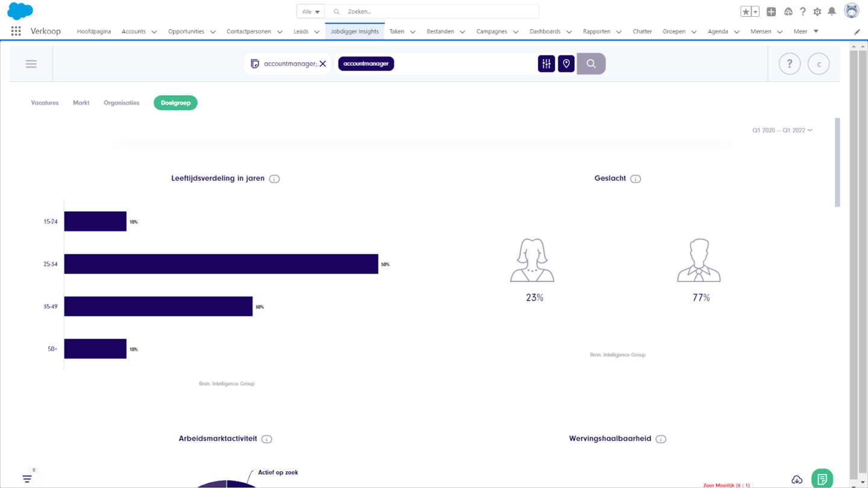Show info for Arbeidsmarktactiviteit
868x488 pixels.
[x=267, y=439]
